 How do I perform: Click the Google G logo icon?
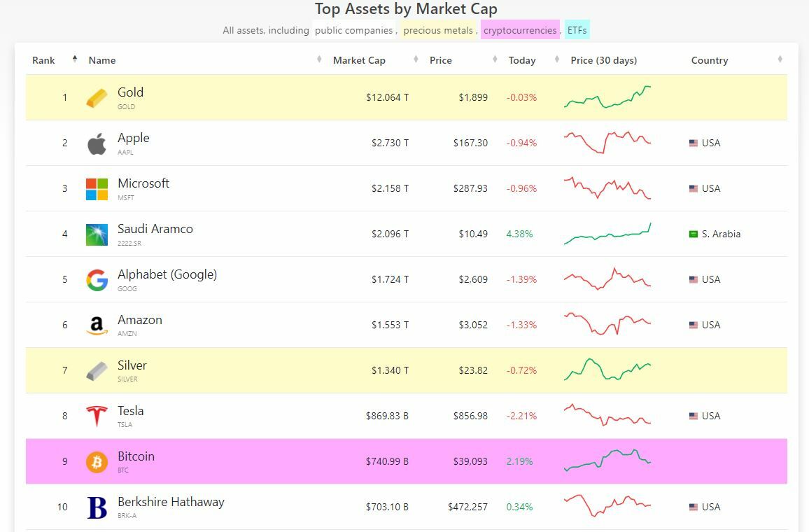(97, 280)
